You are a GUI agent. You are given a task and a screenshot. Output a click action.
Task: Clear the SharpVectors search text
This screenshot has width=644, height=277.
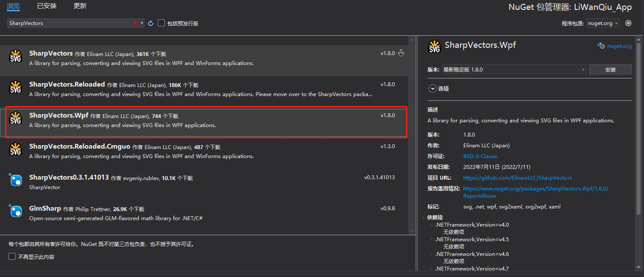(135, 23)
